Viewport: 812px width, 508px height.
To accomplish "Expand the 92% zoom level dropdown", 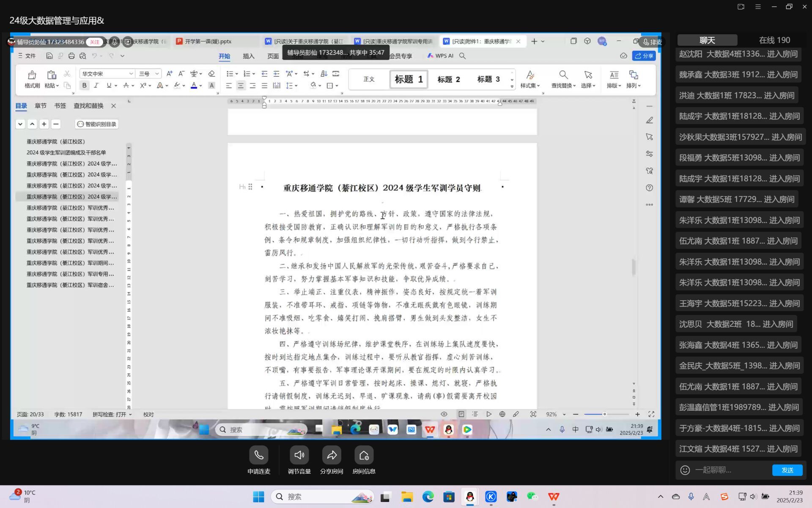I will pos(564,414).
